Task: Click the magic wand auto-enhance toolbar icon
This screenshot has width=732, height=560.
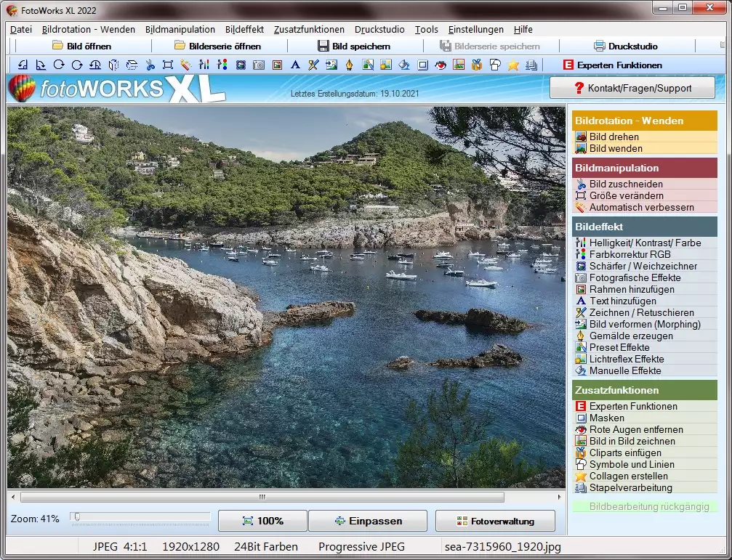Action: click(186, 65)
